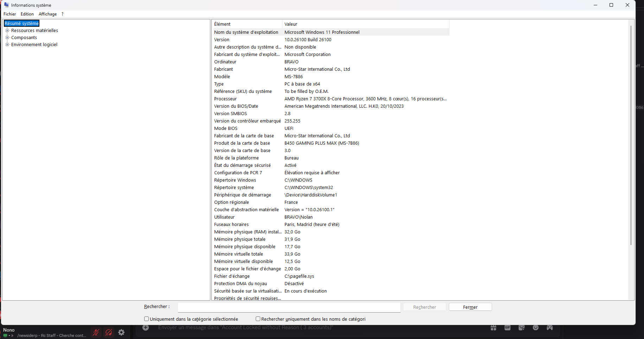Unmute the microphone in Discord
Image resolution: width=644 pixels, height=339 pixels.
[x=96, y=332]
